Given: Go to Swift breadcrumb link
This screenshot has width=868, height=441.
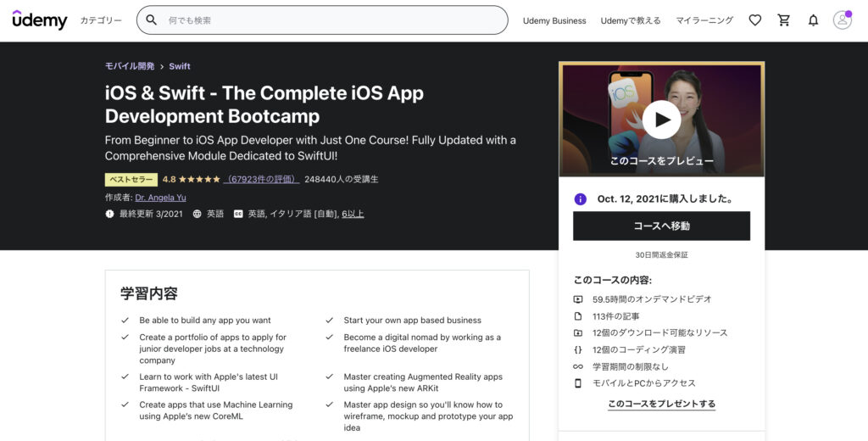Looking at the screenshot, I should point(180,66).
